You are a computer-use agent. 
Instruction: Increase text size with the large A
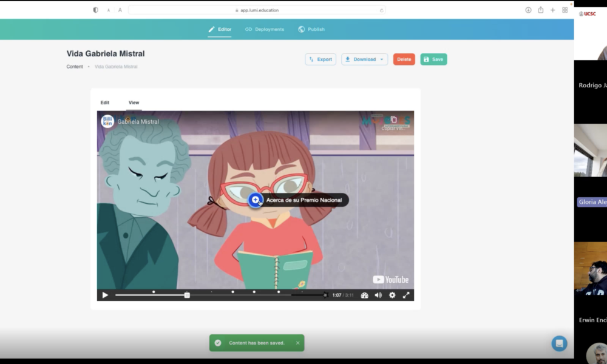(120, 10)
